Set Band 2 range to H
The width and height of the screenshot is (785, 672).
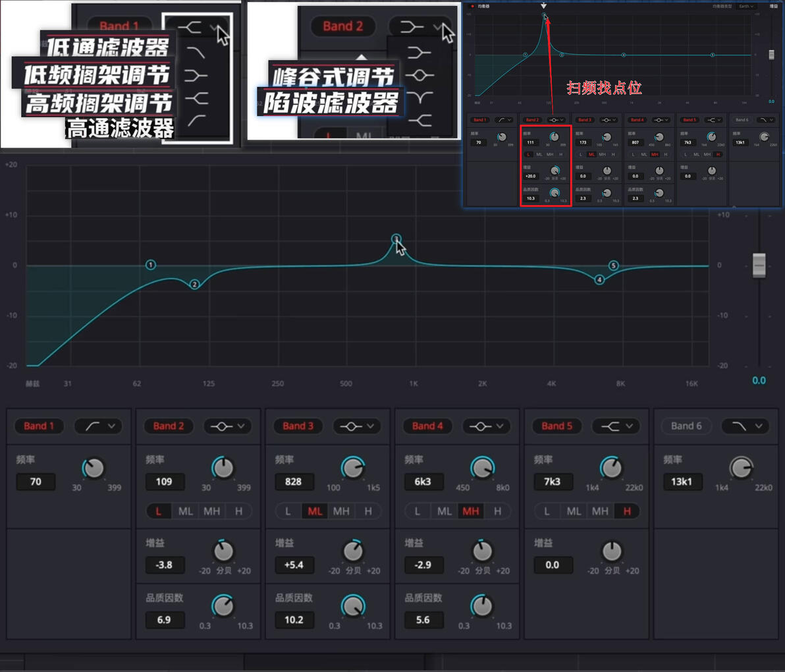click(239, 511)
